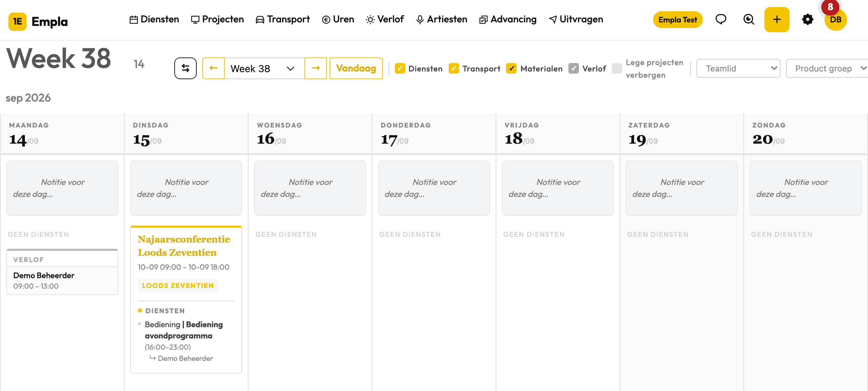Toggle the Transport checkbox filter
Image resolution: width=868 pixels, height=391 pixels.
coord(454,68)
